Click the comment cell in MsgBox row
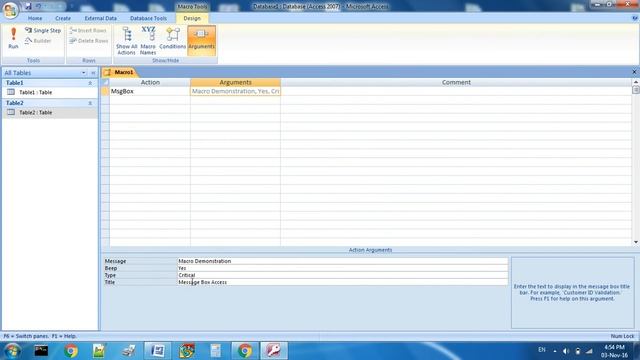Image resolution: width=640 pixels, height=360 pixels. click(456, 91)
